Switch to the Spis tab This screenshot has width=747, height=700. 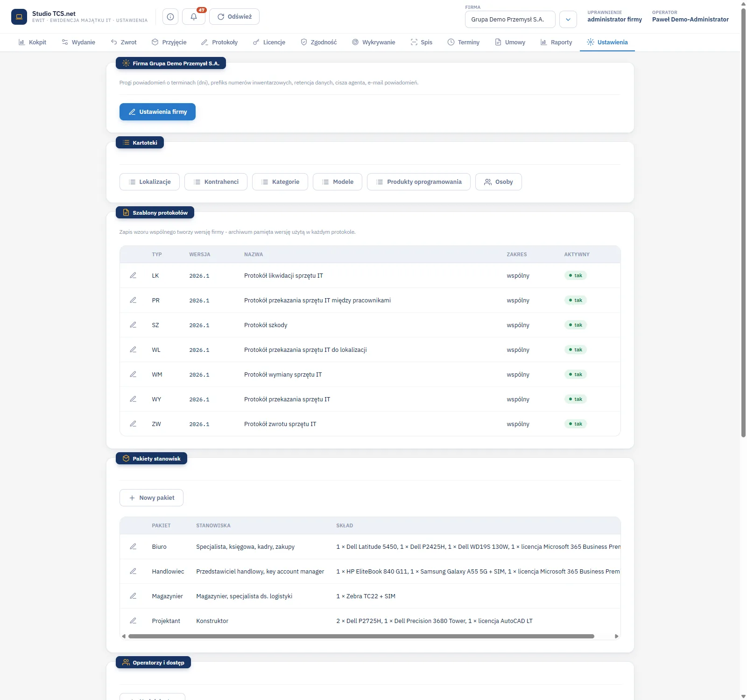[422, 42]
